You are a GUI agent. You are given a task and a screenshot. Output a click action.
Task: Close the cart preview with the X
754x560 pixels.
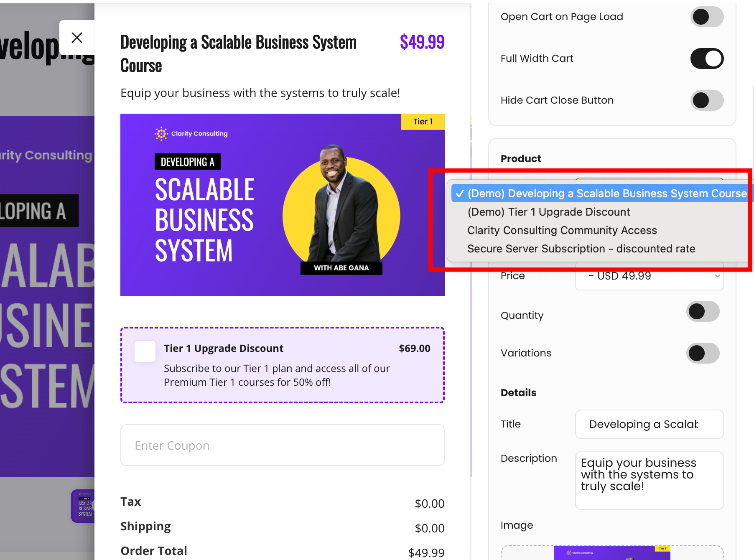coord(77,37)
